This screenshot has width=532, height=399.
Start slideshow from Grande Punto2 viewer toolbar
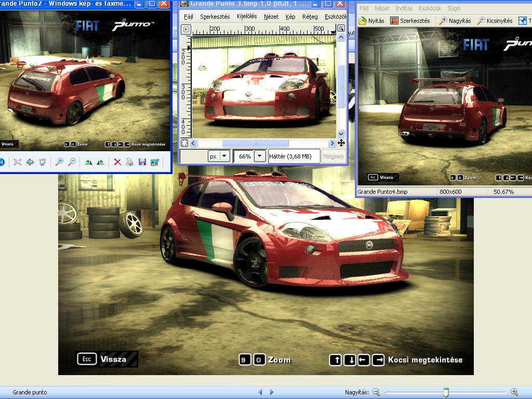coord(43,162)
